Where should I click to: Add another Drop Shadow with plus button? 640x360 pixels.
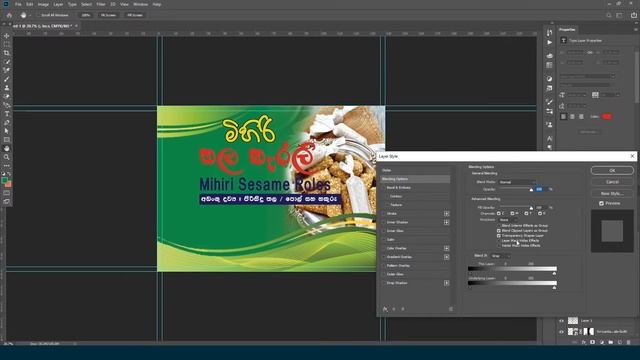(x=447, y=283)
